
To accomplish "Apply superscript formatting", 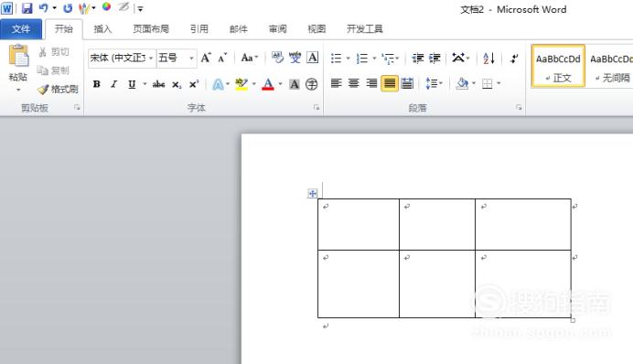I will coord(194,84).
